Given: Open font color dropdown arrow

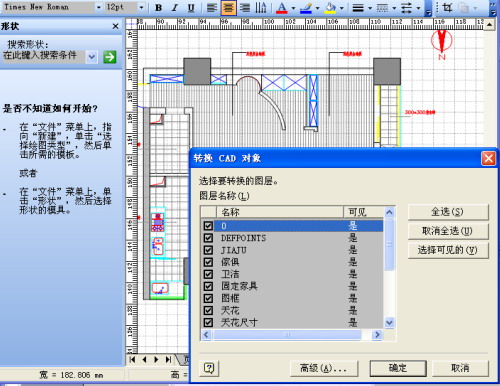Looking at the screenshot, I should (x=293, y=8).
